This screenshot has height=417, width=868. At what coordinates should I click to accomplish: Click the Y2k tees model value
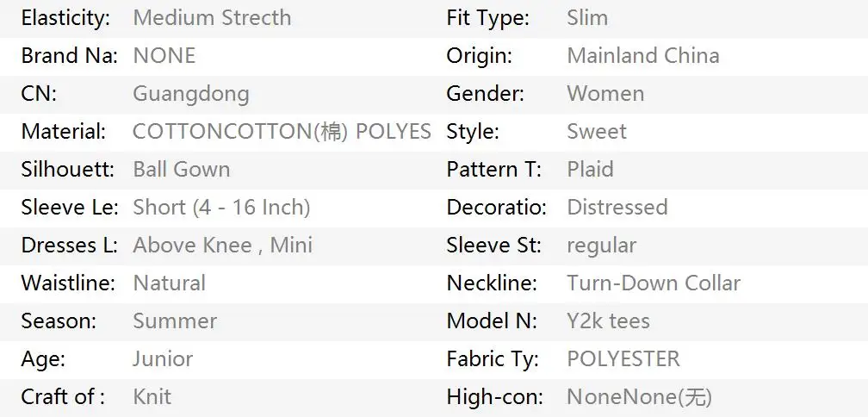608,321
